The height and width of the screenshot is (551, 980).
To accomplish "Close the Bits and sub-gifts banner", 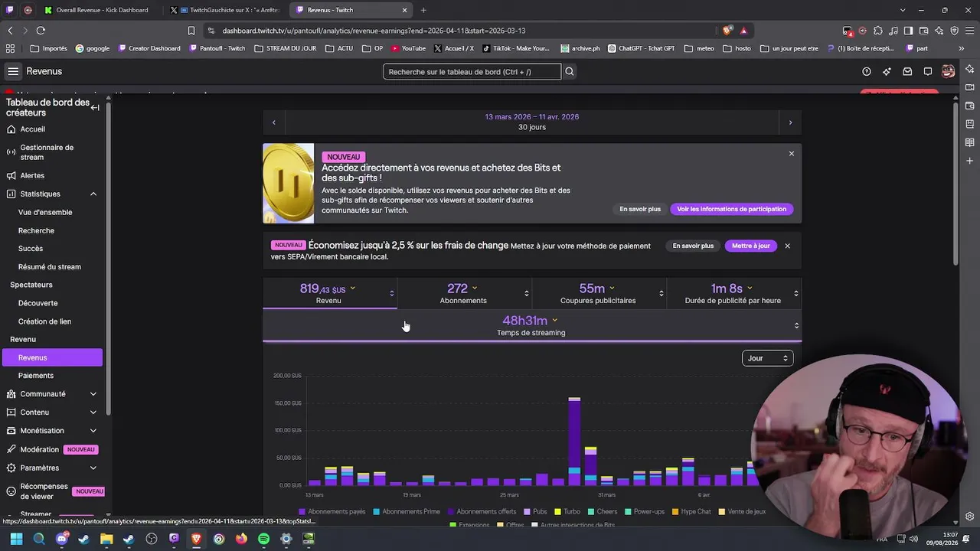I will pos(792,154).
